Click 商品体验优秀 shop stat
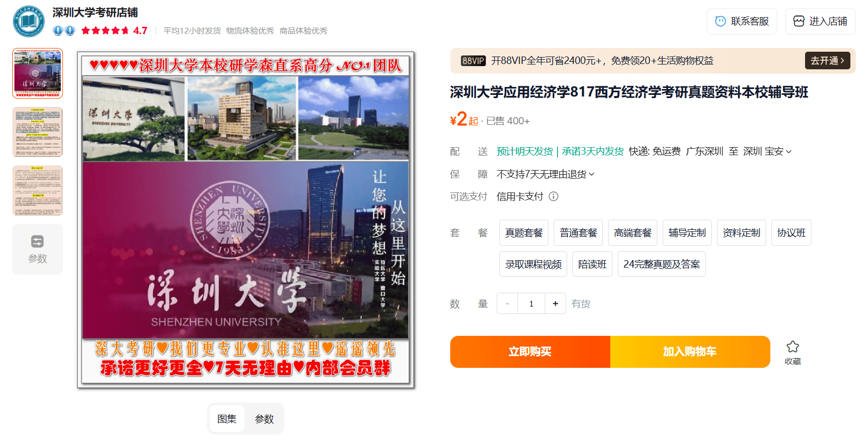The width and height of the screenshot is (868, 443). click(304, 31)
